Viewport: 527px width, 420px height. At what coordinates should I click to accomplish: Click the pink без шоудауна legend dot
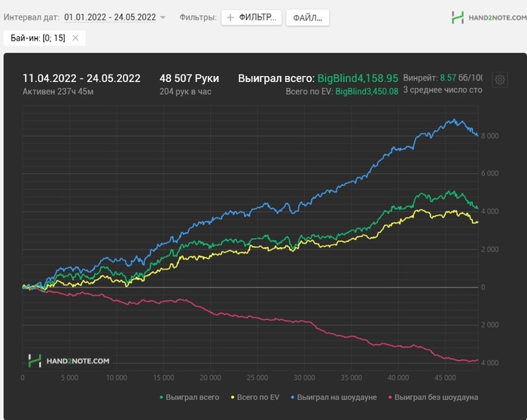(x=390, y=397)
